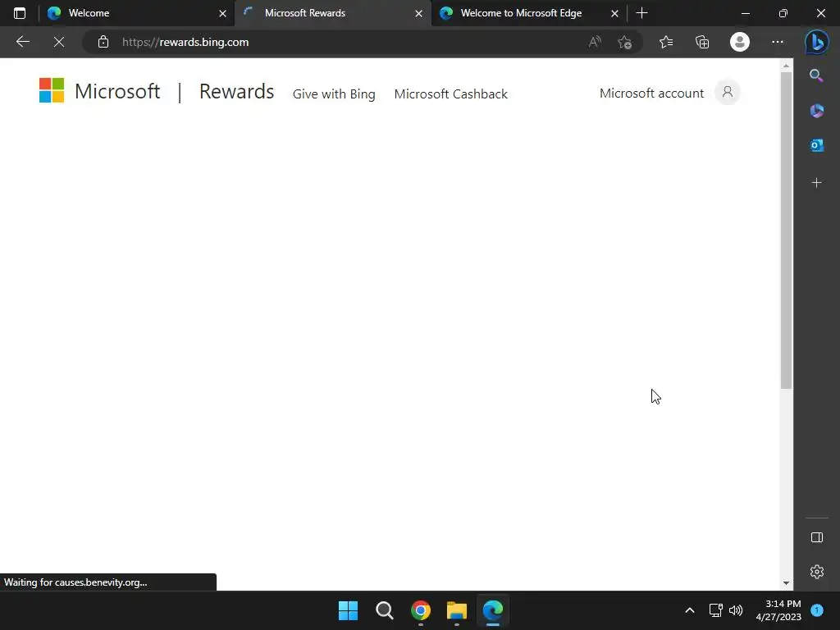
Task: Open Settings and more menu
Action: 778,42
